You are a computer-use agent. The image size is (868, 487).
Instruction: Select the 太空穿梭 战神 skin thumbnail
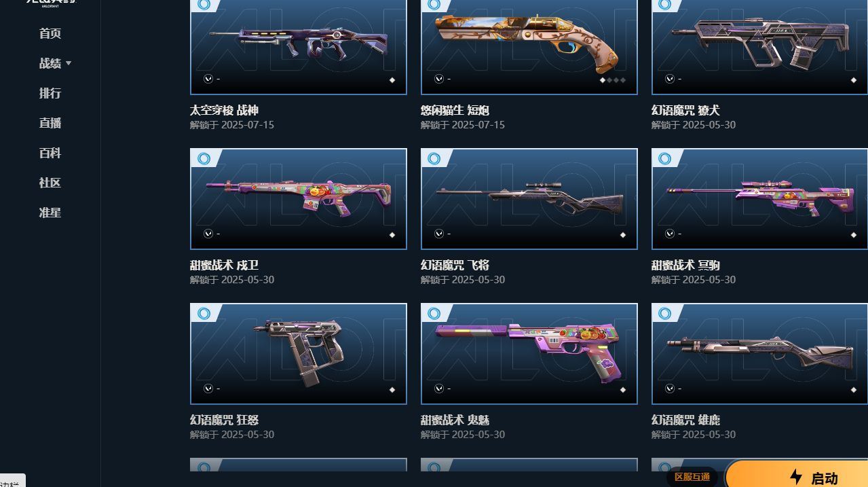point(299,47)
